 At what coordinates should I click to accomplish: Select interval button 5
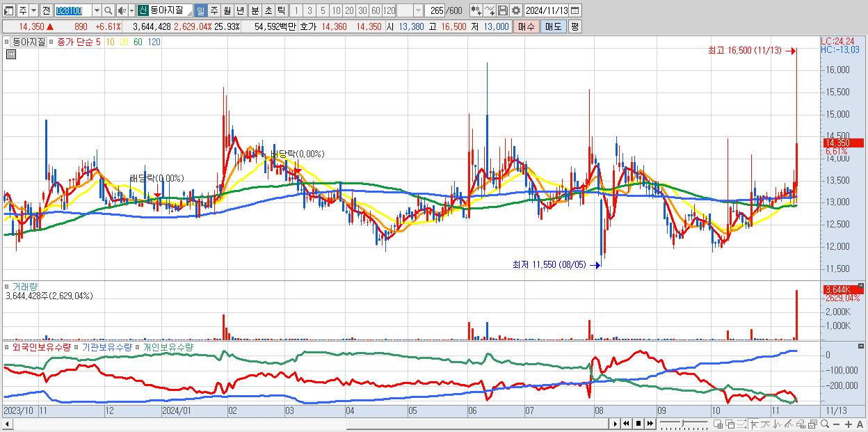pos(323,10)
